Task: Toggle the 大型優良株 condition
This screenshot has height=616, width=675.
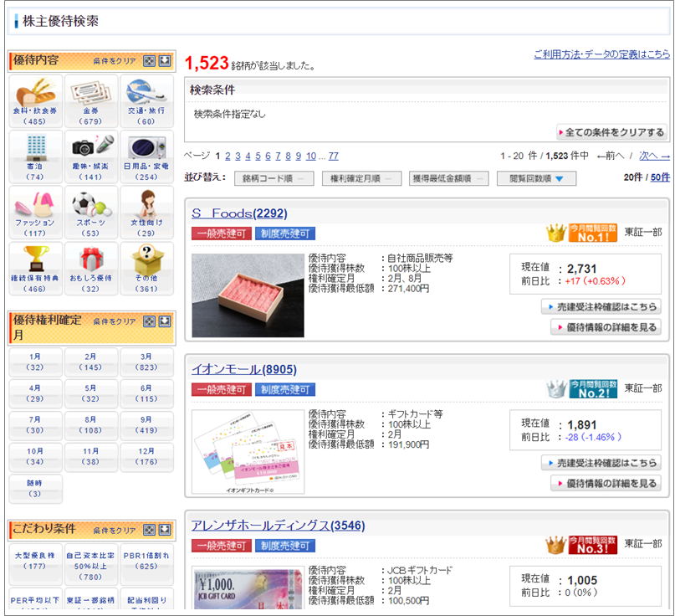Action: tap(36, 564)
